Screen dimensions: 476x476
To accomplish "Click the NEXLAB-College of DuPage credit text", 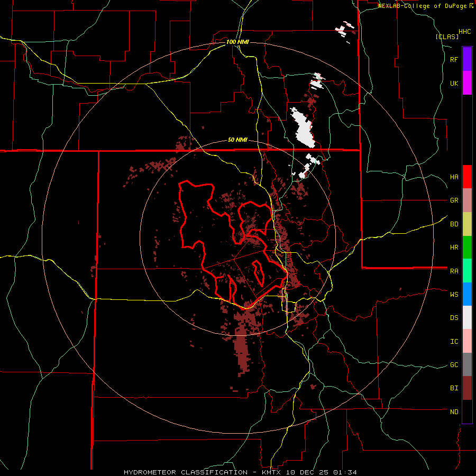I will (x=425, y=6).
